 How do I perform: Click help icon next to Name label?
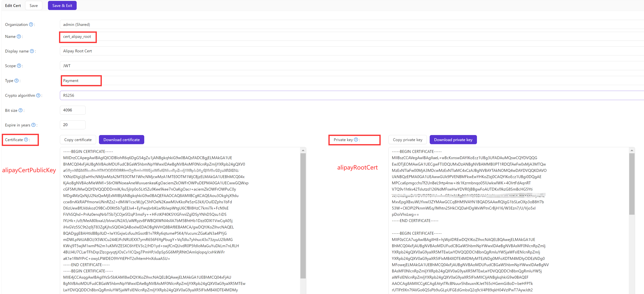click(x=19, y=37)
